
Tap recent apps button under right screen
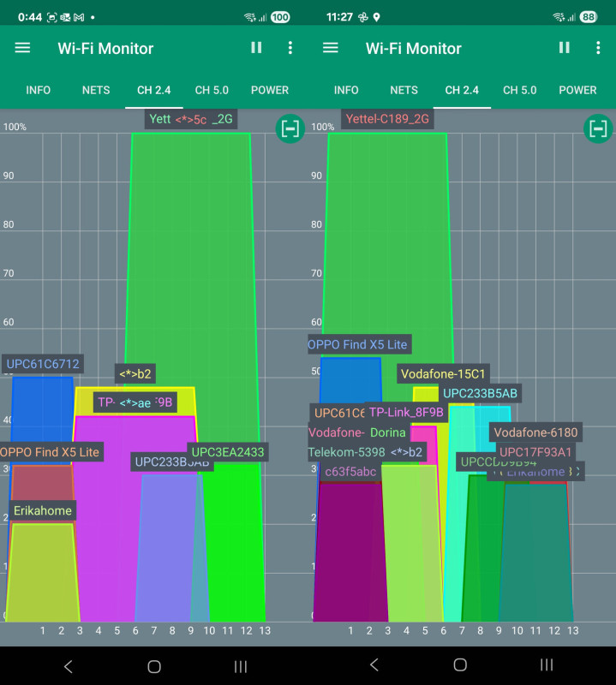[x=547, y=665]
